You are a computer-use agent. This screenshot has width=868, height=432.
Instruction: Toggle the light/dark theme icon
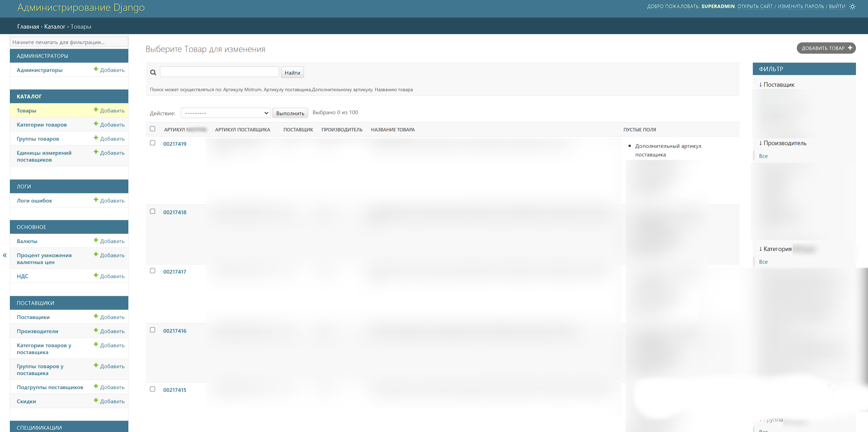click(852, 7)
